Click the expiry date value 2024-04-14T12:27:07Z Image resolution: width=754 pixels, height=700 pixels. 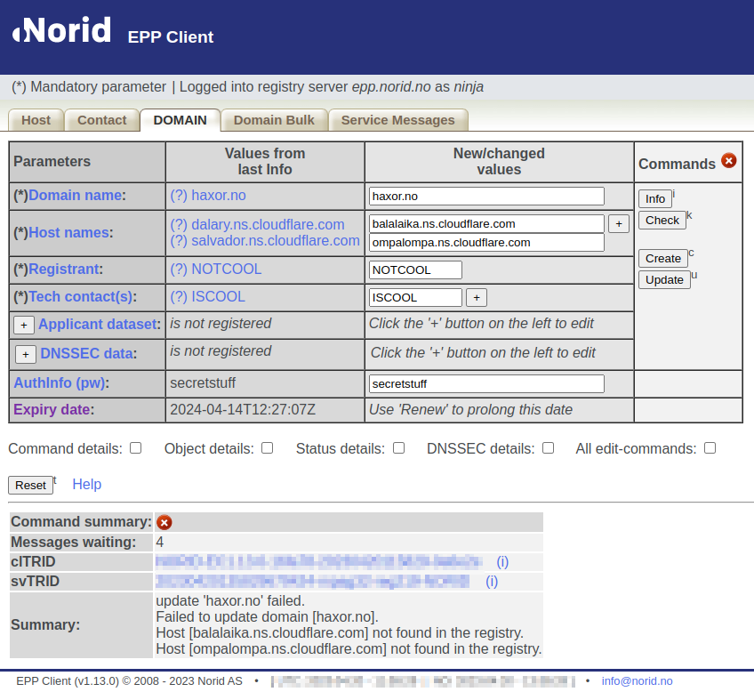[x=243, y=409]
